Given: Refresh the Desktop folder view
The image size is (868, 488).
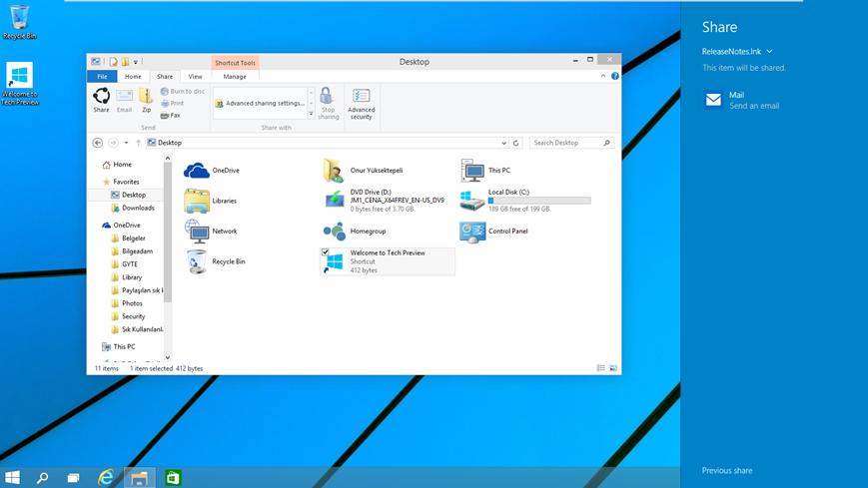Looking at the screenshot, I should pyautogui.click(x=516, y=143).
